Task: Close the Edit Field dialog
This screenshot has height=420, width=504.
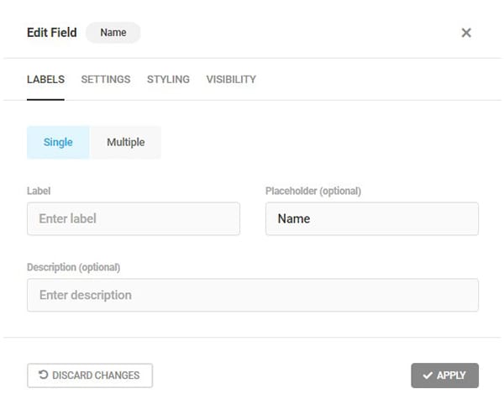Action: click(x=466, y=33)
